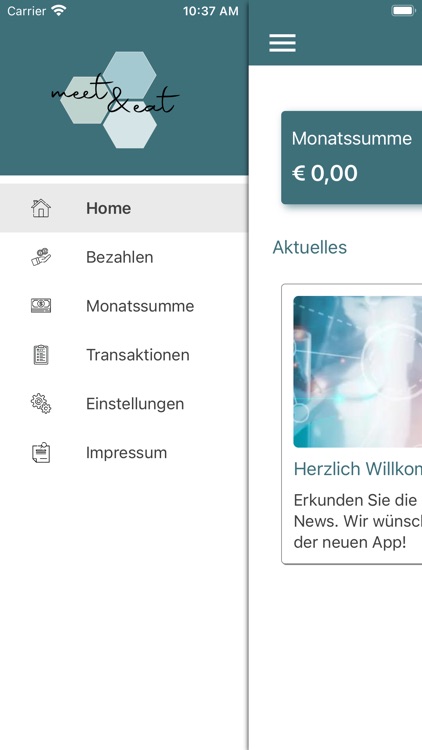The image size is (422, 750).
Task: Open Einstellungen from the side menu
Action: coord(124,403)
